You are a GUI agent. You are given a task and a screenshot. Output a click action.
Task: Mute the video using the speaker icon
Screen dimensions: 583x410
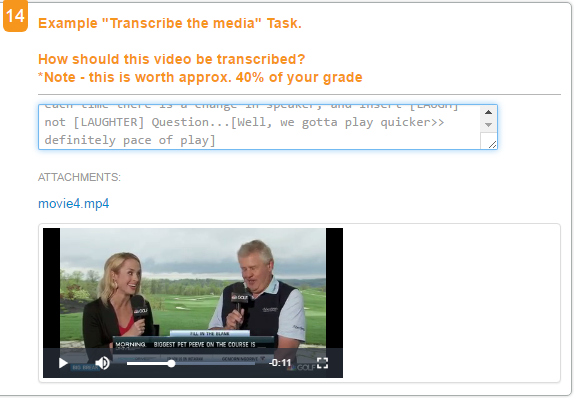pos(102,363)
